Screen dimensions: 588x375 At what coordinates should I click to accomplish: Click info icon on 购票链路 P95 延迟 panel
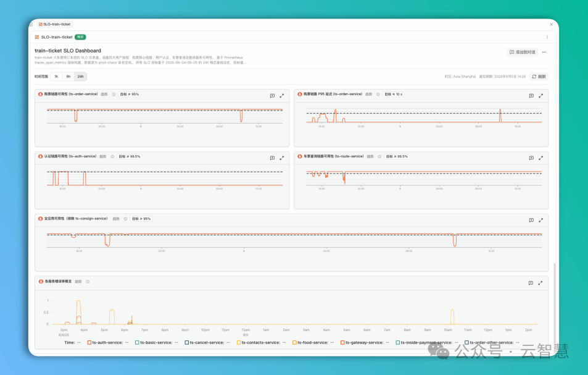tap(378, 95)
